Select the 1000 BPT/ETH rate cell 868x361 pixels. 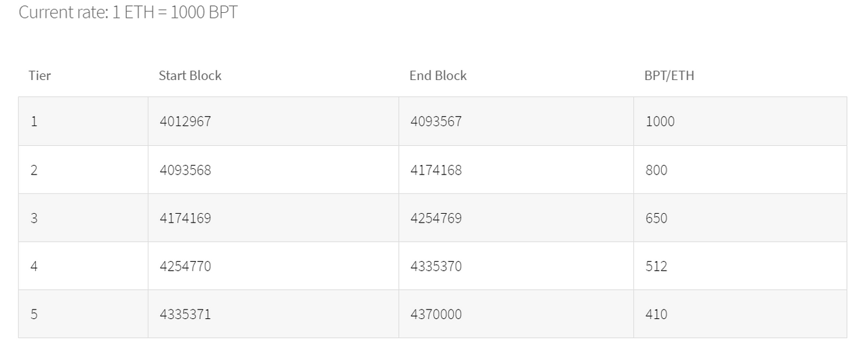(x=740, y=121)
